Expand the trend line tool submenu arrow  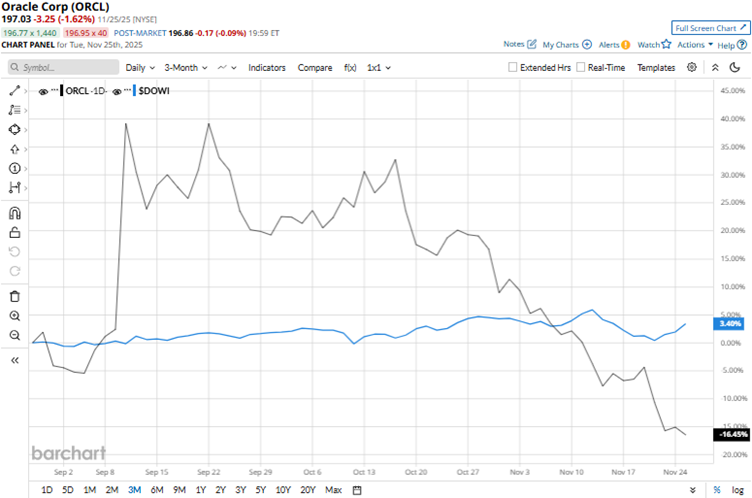pyautogui.click(x=25, y=91)
